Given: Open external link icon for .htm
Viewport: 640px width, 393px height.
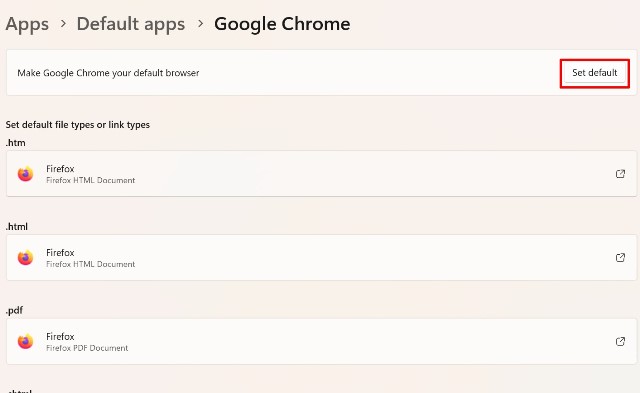Looking at the screenshot, I should 620,174.
